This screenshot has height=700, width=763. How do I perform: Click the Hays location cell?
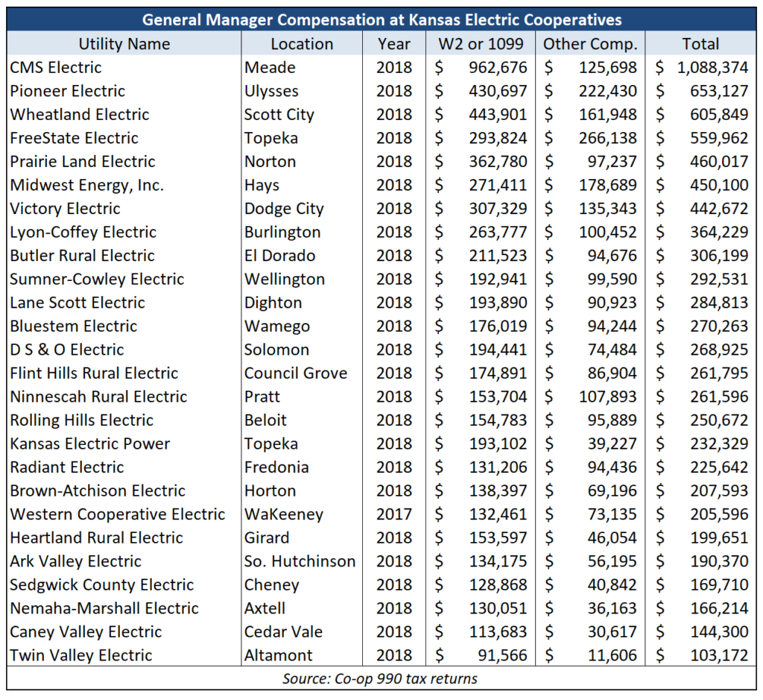click(x=262, y=185)
